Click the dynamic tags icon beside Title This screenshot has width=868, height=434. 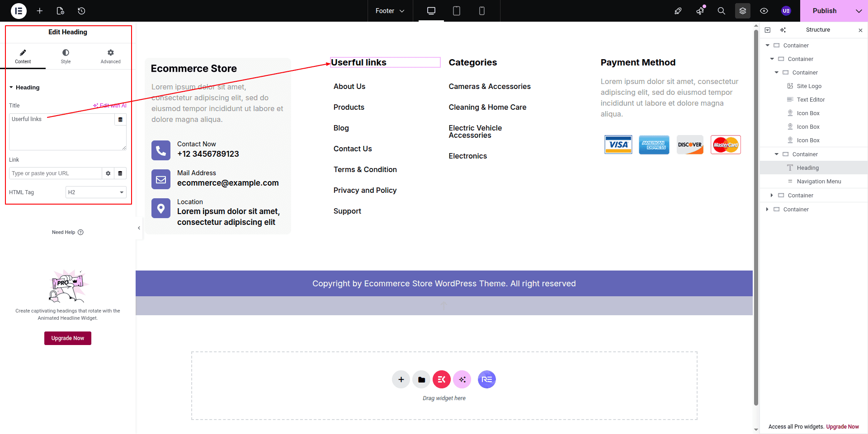pos(120,120)
